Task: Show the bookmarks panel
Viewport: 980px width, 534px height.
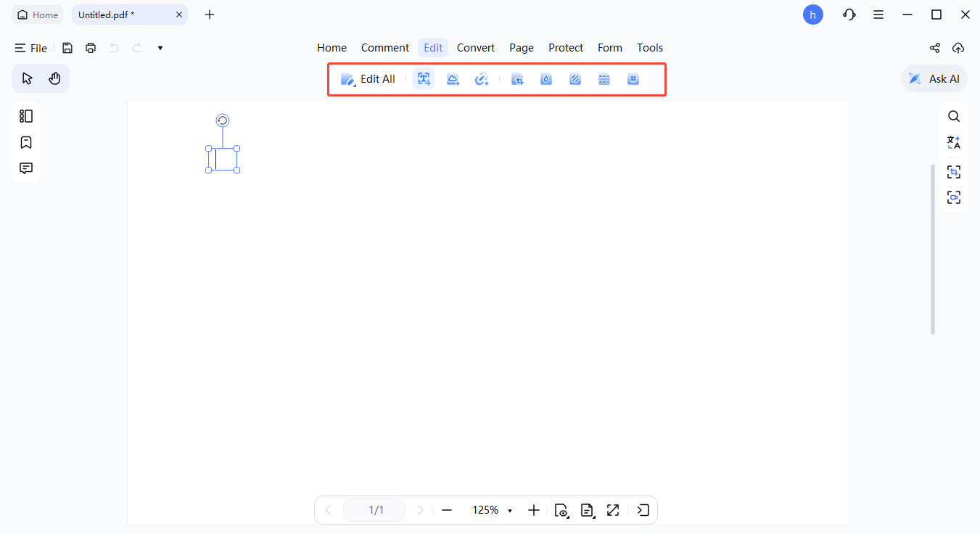Action: [25, 142]
